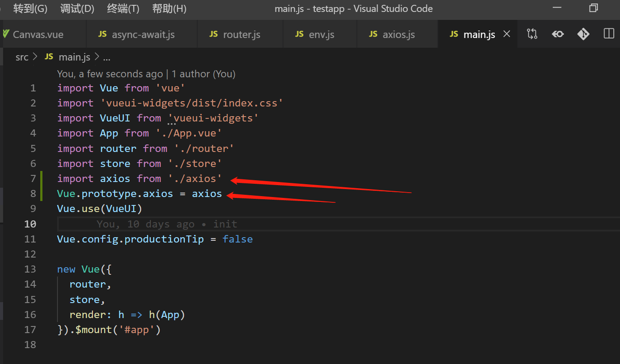Switch to the async-await.js tab
Image resolution: width=620 pixels, height=364 pixels.
142,34
